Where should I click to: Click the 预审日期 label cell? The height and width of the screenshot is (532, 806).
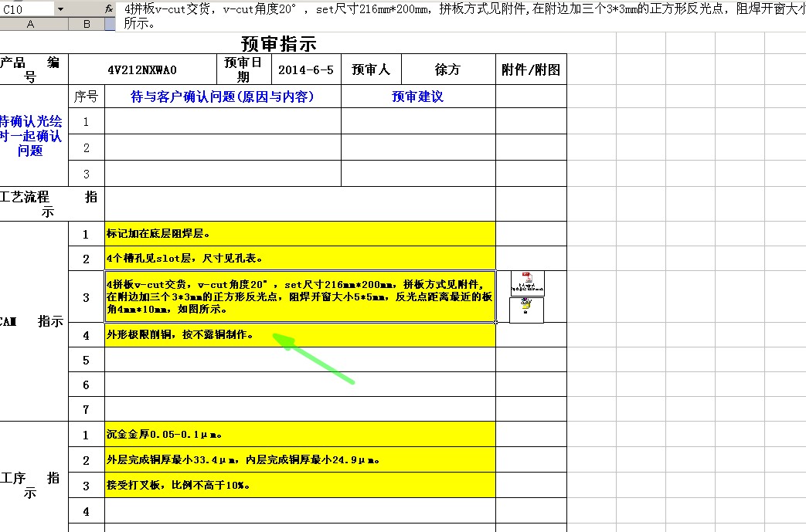[243, 69]
